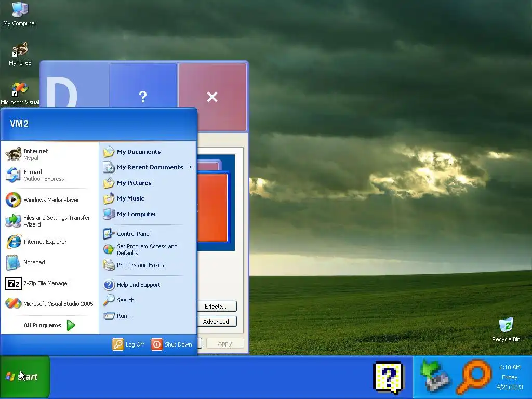532x399 pixels.
Task: Expand All Programs menu
Action: 49,325
